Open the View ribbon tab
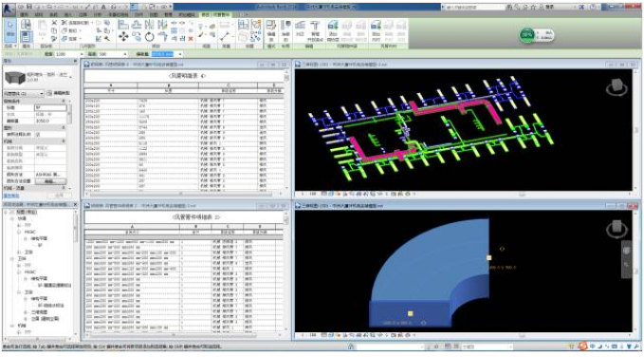The image size is (644, 357). tap(154, 15)
